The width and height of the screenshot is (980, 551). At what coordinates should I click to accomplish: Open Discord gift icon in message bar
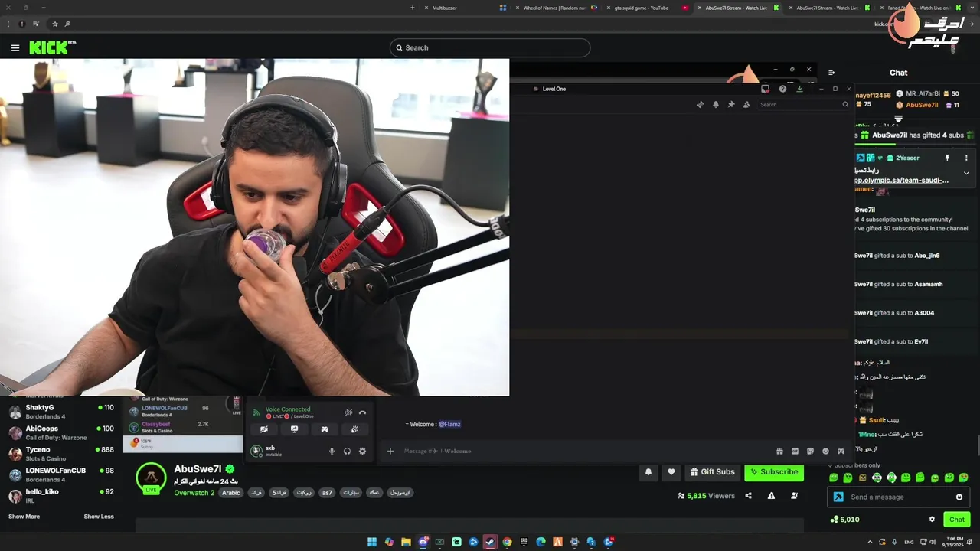click(x=779, y=452)
